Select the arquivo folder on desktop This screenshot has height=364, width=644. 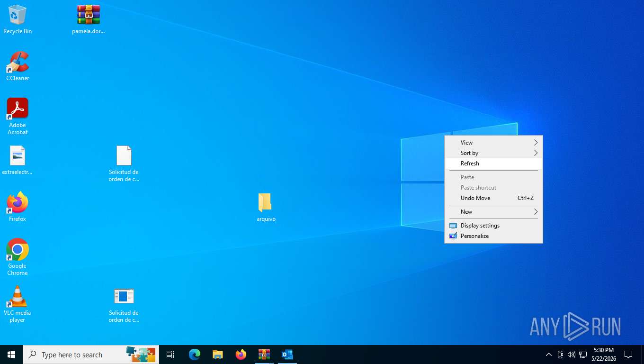(x=266, y=207)
